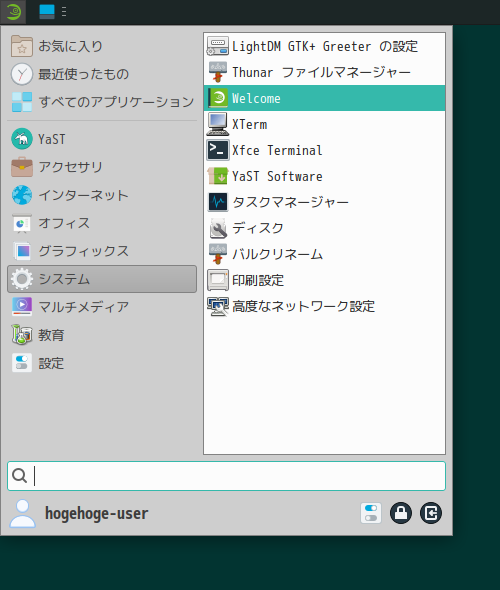
Task: Launch Xfce Terminal from the list
Action: click(324, 151)
